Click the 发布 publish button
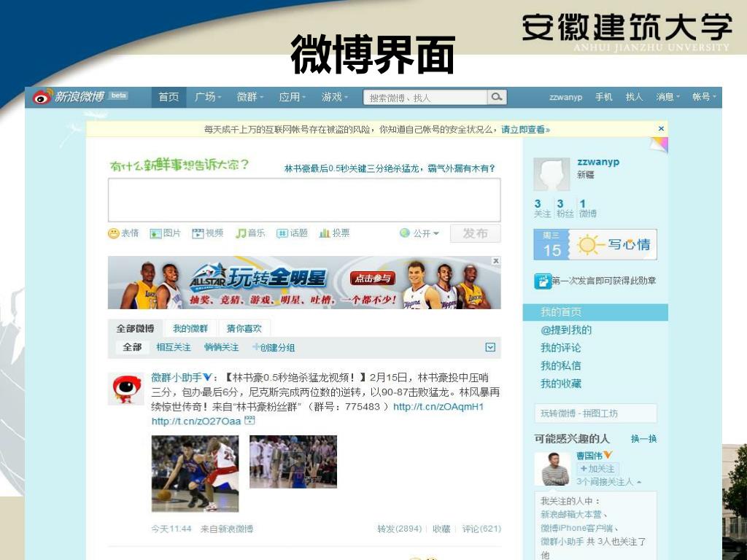747x560 pixels. click(x=476, y=233)
